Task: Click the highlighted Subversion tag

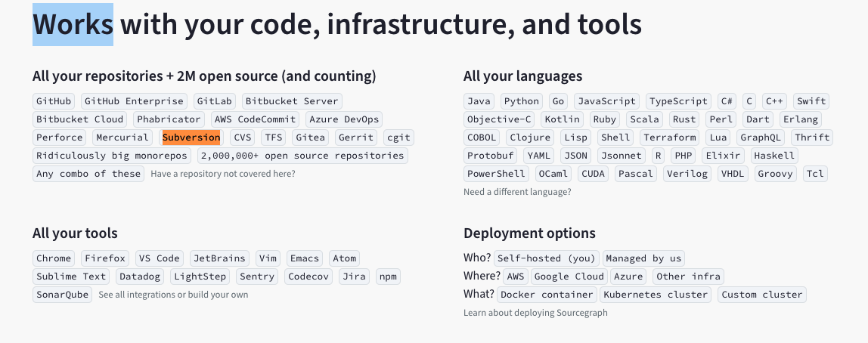Action: [191, 138]
